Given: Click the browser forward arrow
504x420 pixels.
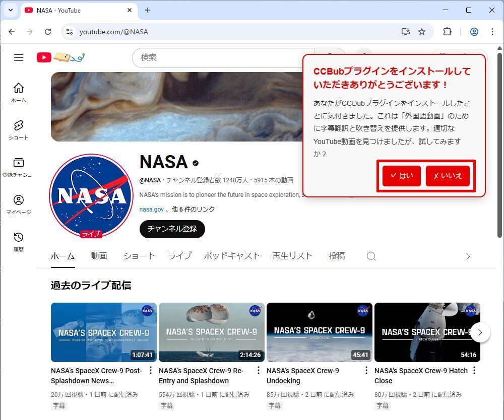Looking at the screenshot, I should pos(30,31).
